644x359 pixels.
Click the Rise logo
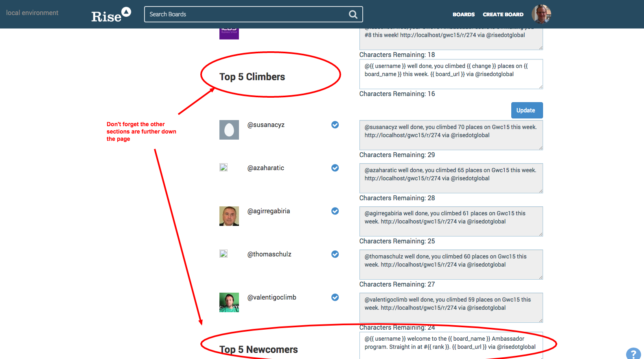click(x=111, y=15)
